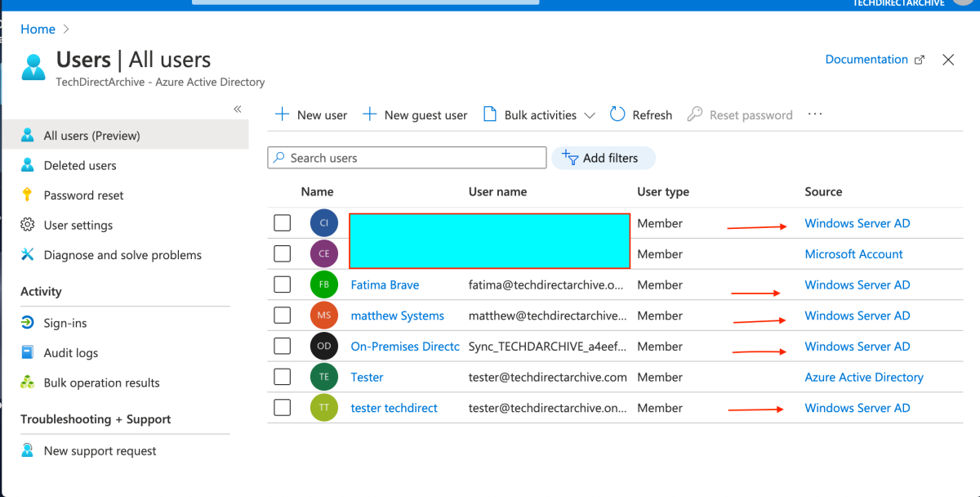Open the On-Premises Directory user link

(405, 347)
